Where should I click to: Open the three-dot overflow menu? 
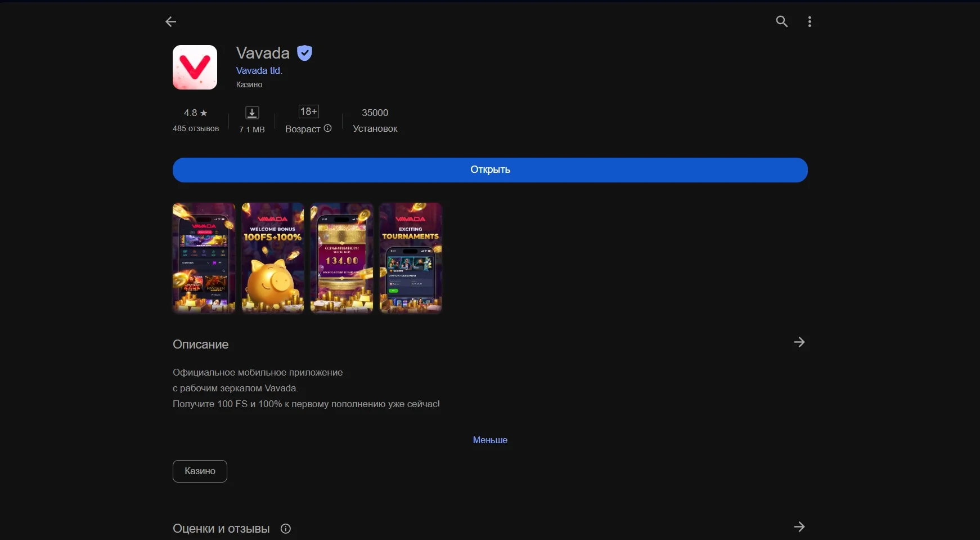810,21
